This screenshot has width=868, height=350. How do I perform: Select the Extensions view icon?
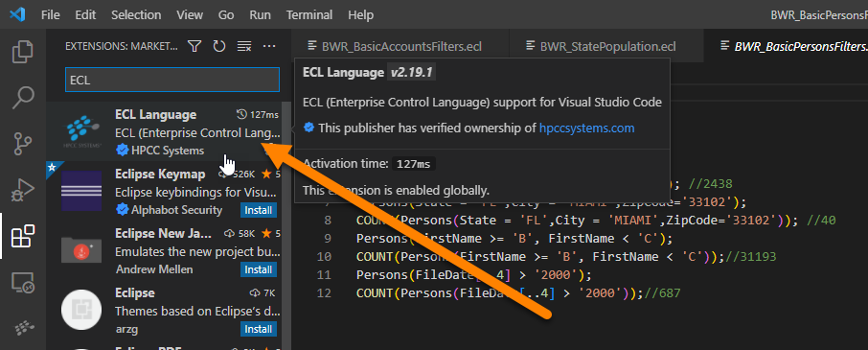23,237
